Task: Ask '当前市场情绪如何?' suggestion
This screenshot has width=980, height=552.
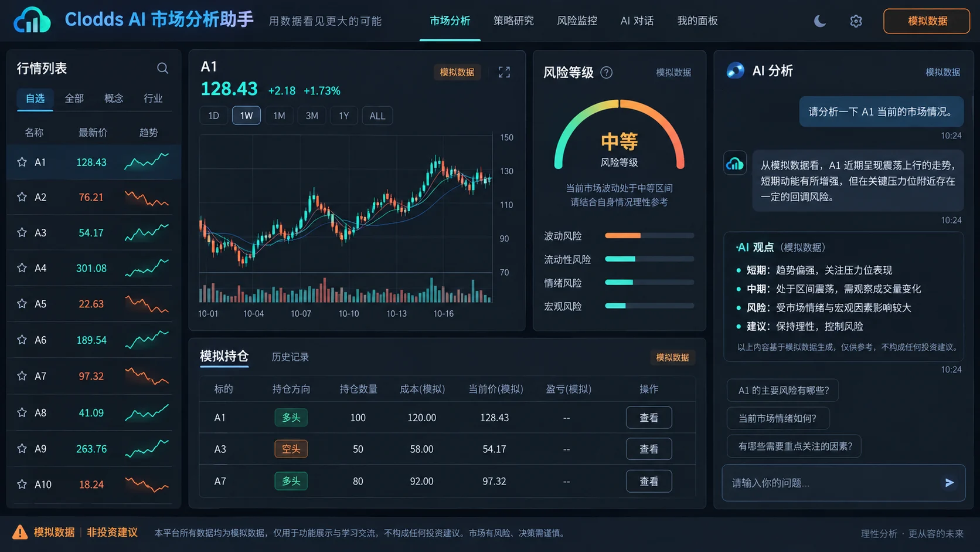Action: click(x=778, y=418)
